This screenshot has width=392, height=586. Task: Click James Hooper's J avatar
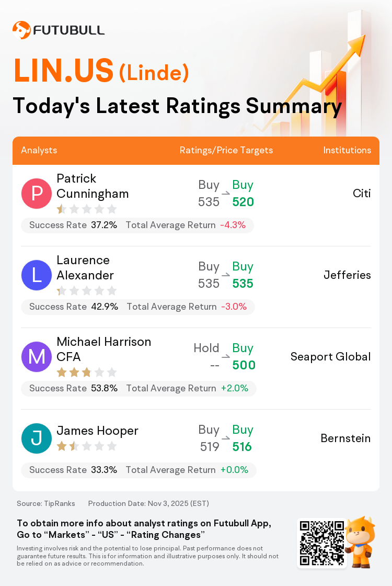37,438
